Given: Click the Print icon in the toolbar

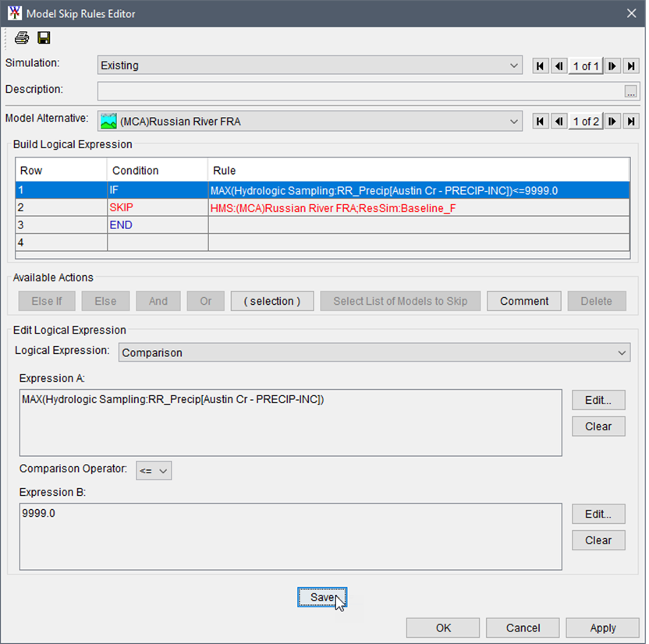Looking at the screenshot, I should click(x=22, y=37).
